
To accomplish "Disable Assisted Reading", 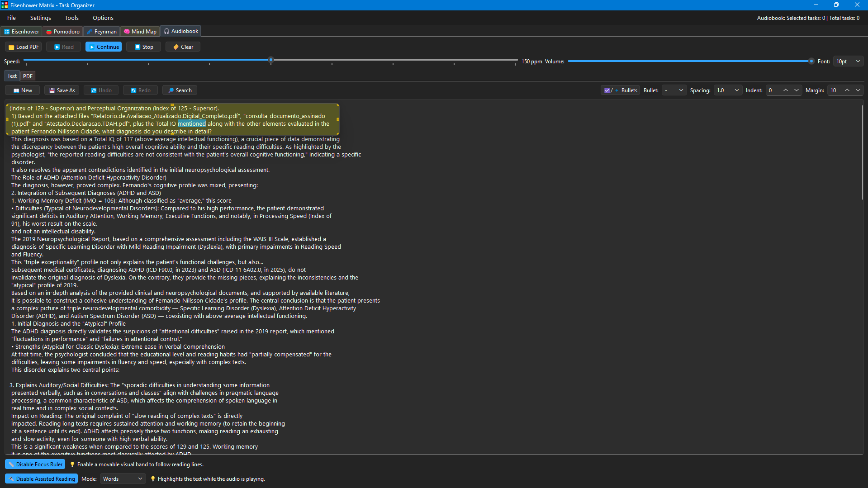I will click(41, 479).
